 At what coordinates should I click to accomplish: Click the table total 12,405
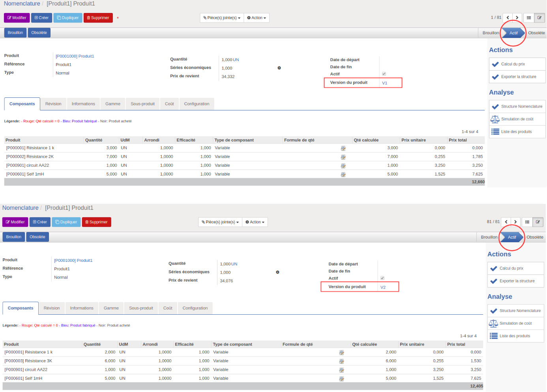(476, 386)
